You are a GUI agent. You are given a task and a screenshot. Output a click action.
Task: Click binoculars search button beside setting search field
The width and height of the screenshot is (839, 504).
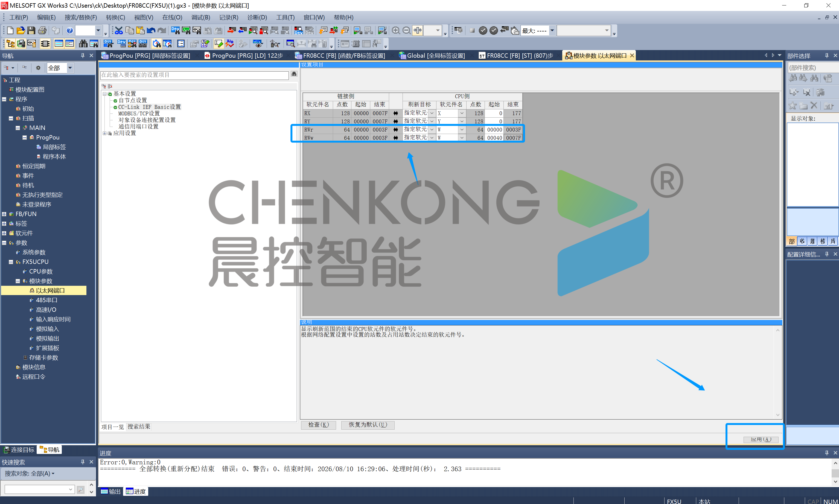coord(294,74)
